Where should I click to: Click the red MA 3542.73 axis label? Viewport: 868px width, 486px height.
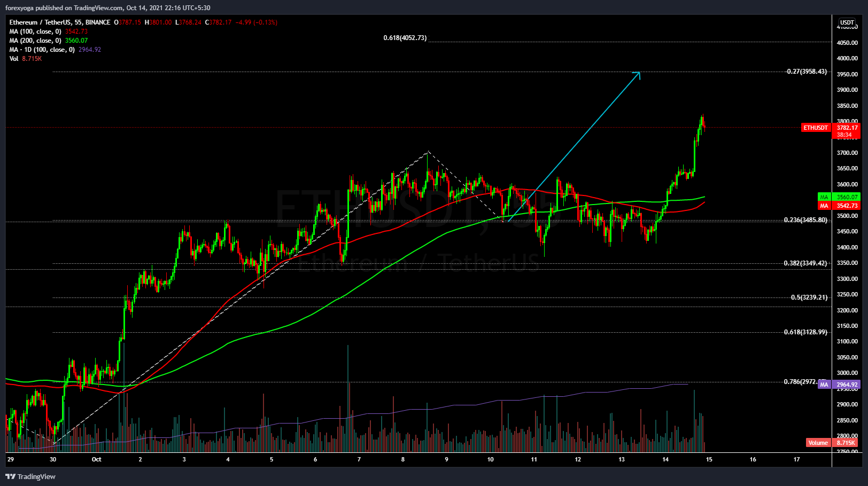pos(839,206)
